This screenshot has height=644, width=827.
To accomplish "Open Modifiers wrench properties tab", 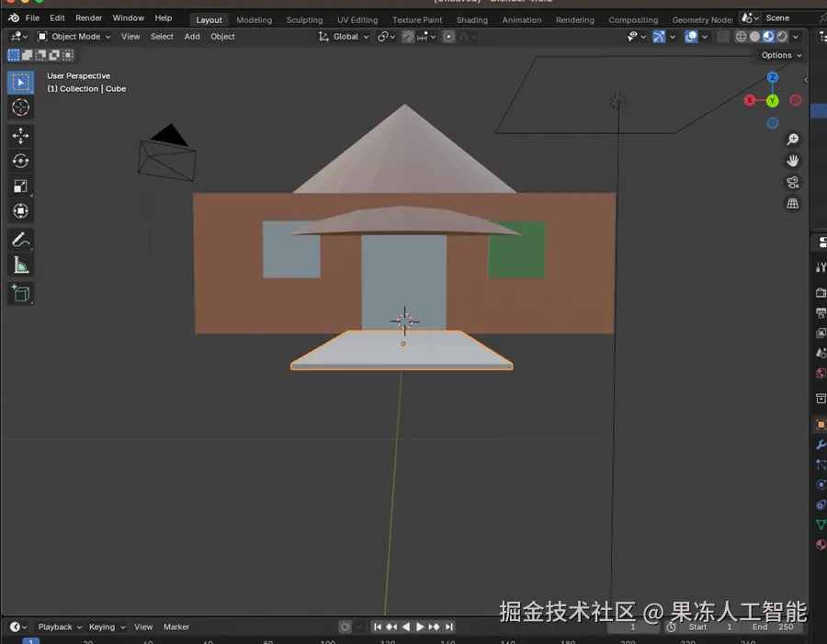I will [821, 445].
